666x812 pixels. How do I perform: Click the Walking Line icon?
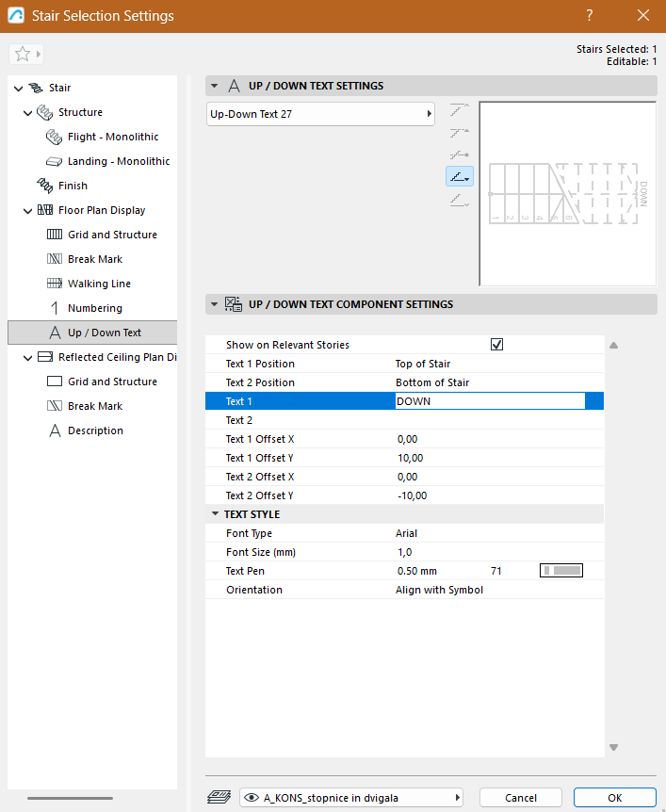[x=55, y=284]
